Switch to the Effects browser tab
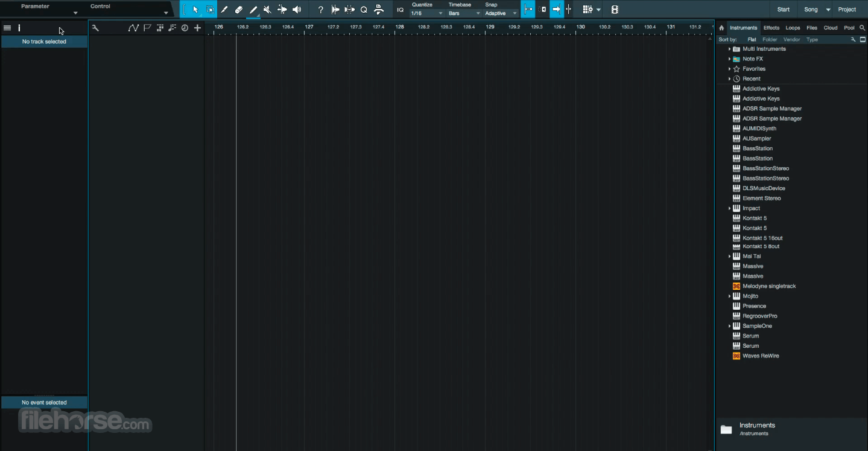This screenshot has height=451, width=868. coord(771,28)
